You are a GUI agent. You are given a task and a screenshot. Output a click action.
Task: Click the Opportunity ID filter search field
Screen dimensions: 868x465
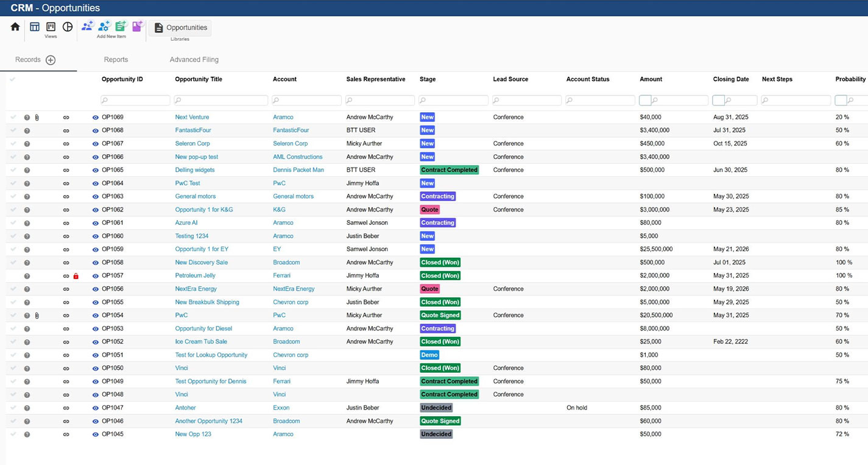[136, 100]
